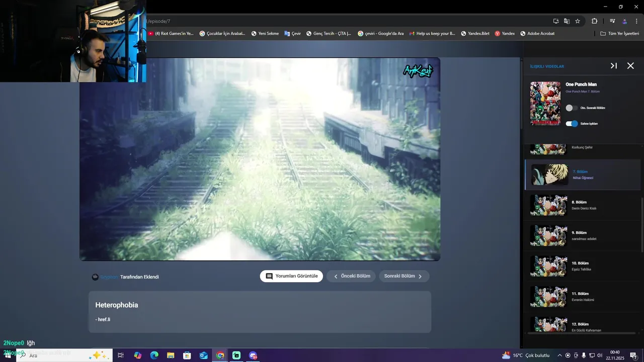Close the related videos panel with X

[630, 66]
